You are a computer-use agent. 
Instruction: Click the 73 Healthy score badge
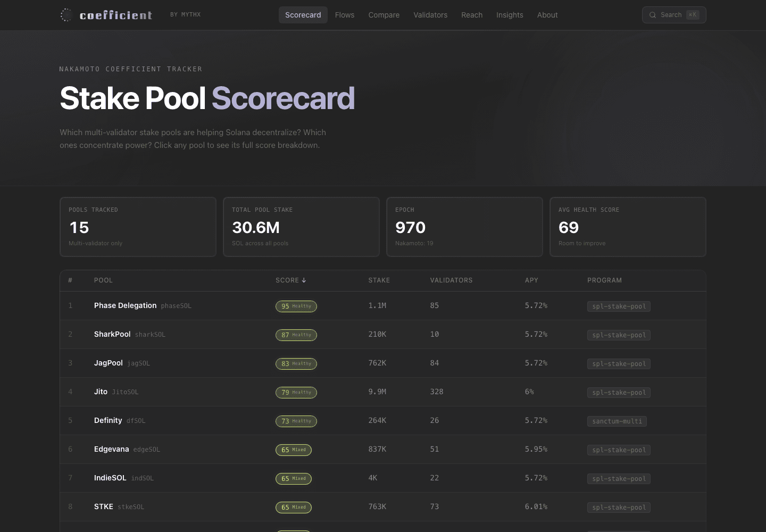[296, 421]
